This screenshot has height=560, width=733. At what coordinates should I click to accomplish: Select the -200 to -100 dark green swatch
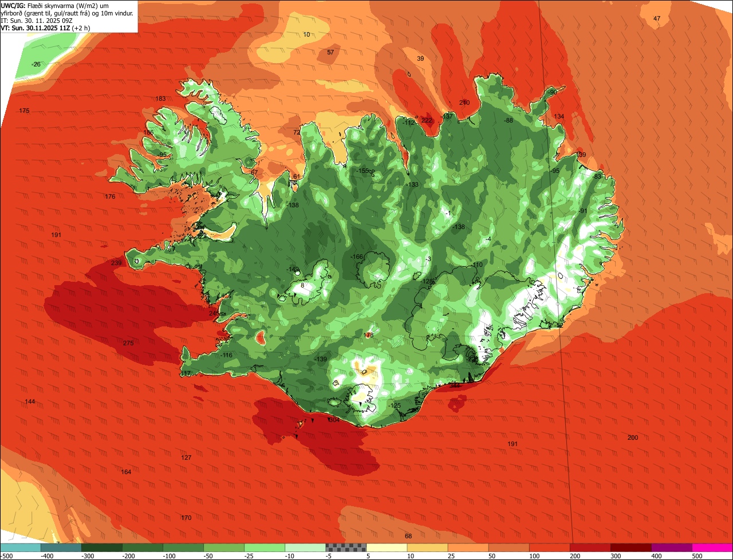143,547
